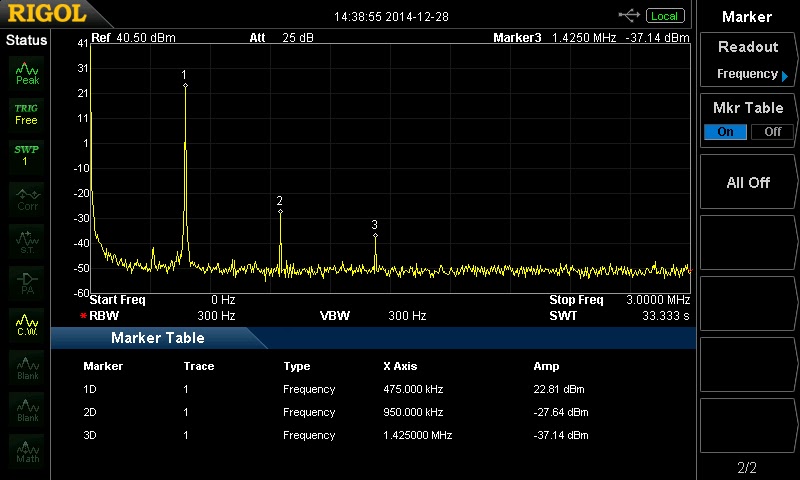Open the Readout Frequency submenu arrow
800x480 pixels.
pos(785,75)
